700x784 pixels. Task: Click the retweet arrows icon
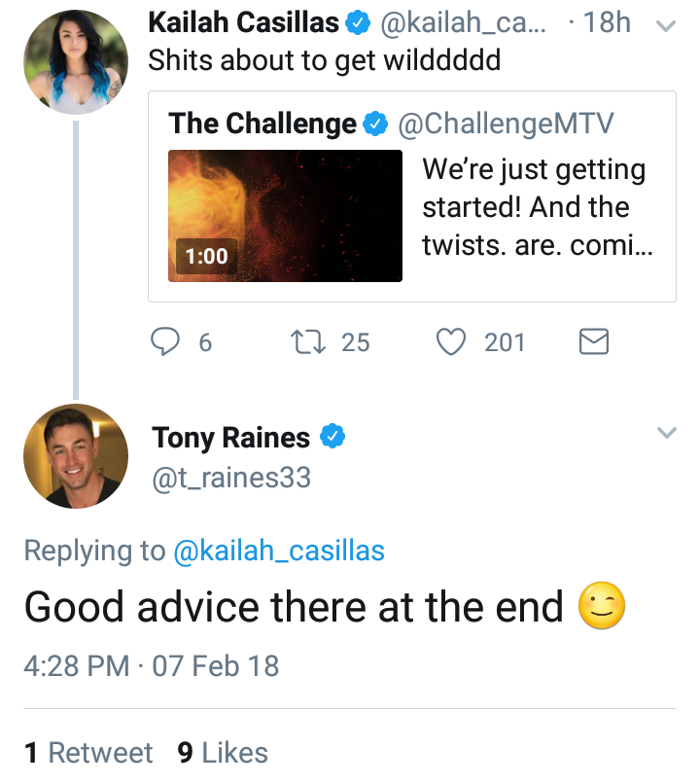coord(308,342)
